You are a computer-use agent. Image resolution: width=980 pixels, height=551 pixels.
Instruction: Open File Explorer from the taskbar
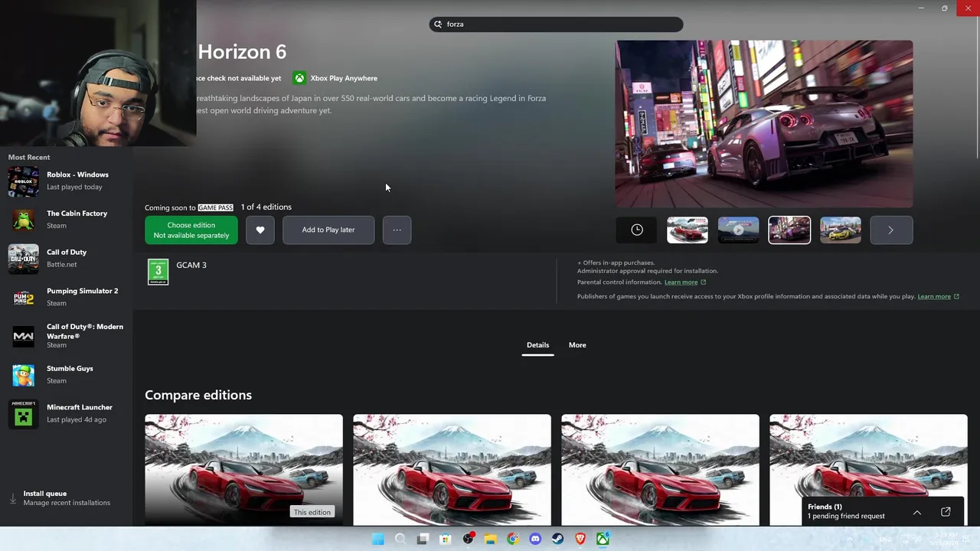click(x=490, y=540)
